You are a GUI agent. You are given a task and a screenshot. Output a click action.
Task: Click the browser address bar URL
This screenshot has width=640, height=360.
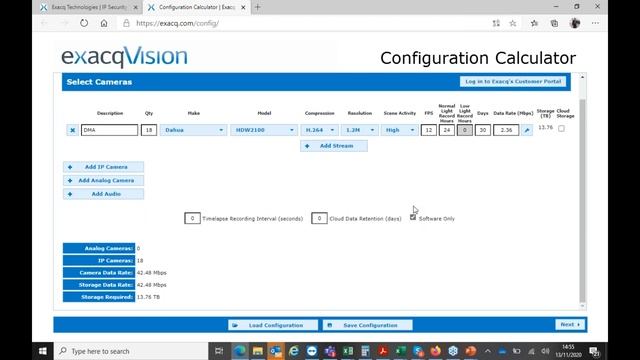(178, 23)
